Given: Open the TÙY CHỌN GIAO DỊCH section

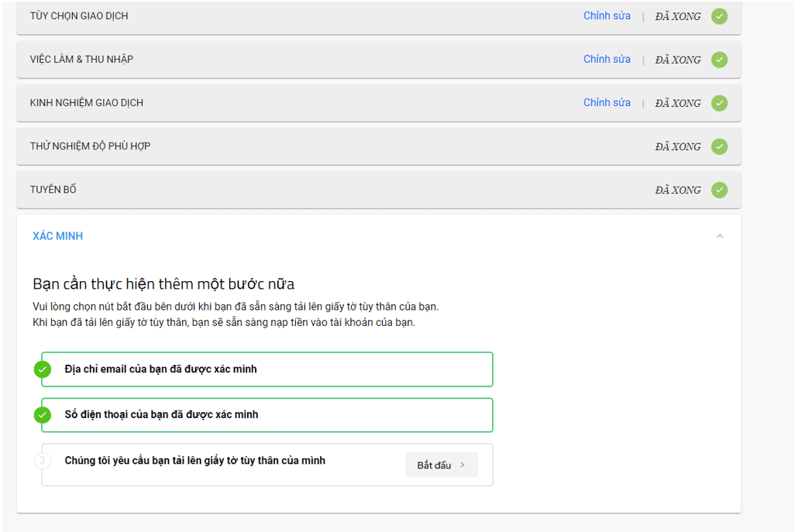Looking at the screenshot, I should point(378,17).
